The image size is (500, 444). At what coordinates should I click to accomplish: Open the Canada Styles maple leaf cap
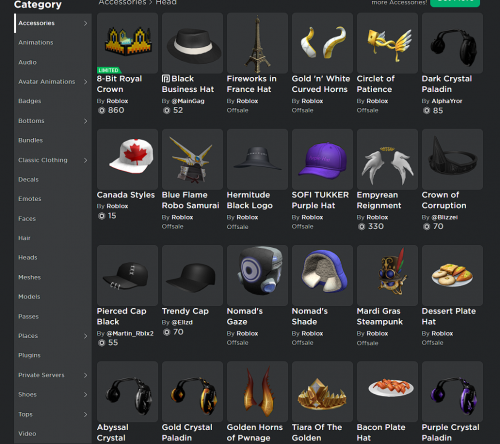[127, 159]
